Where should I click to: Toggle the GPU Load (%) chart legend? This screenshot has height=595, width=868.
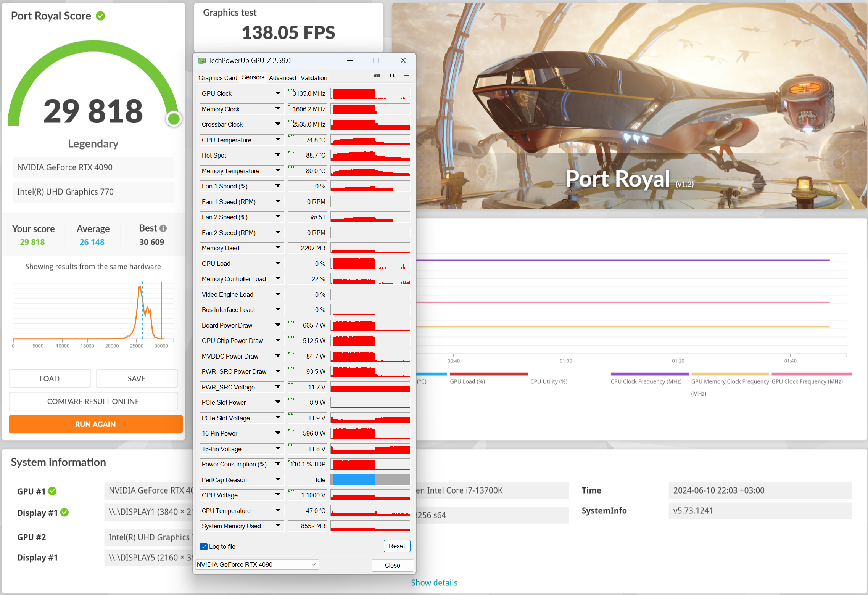click(467, 381)
